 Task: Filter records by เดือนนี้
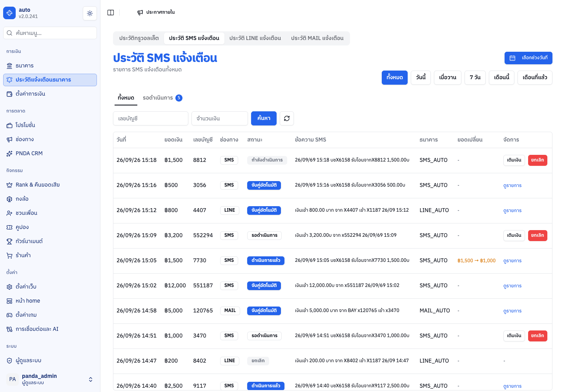[501, 78]
